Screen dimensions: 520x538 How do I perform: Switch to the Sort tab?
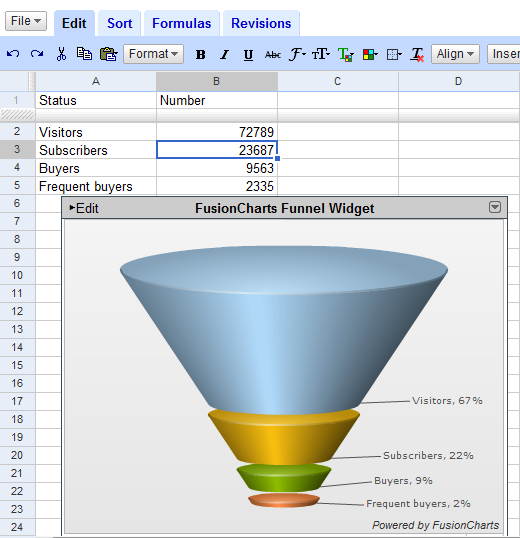pos(119,23)
